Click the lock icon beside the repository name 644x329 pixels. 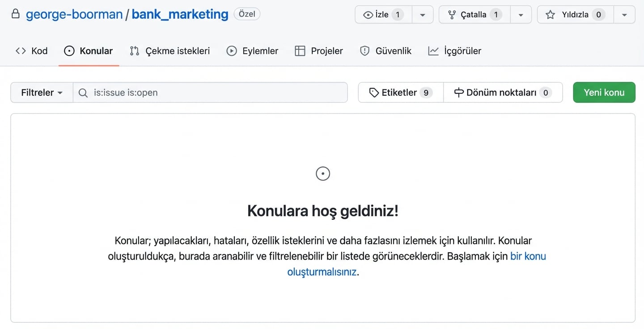(x=16, y=14)
